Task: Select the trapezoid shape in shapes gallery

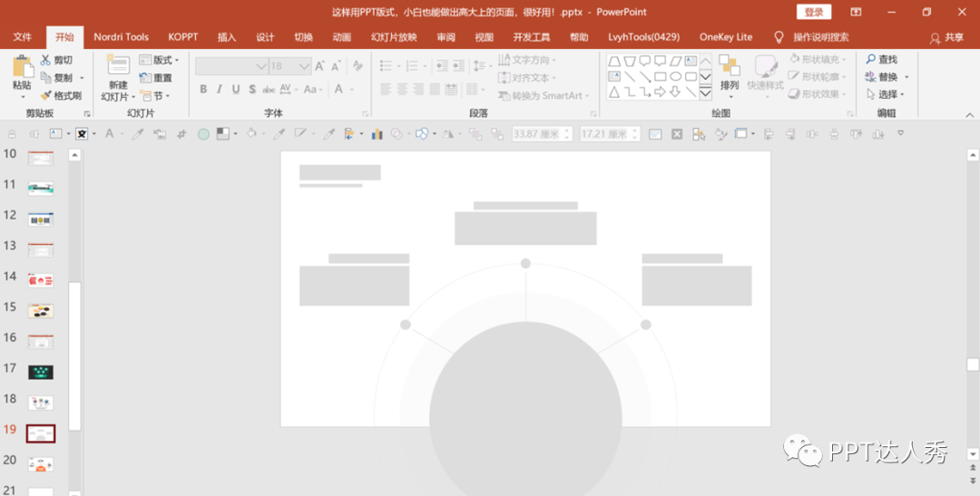Action: [x=614, y=61]
